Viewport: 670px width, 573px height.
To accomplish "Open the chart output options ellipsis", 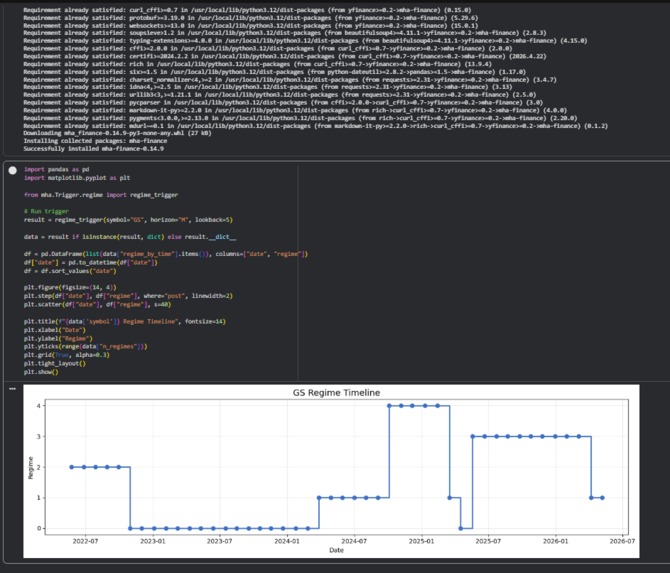I will pos(12,389).
